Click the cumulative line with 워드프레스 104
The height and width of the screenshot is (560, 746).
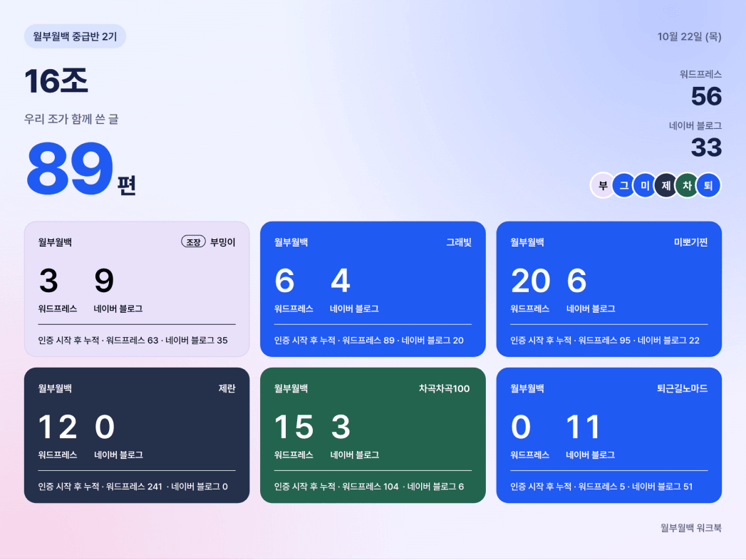click(368, 486)
